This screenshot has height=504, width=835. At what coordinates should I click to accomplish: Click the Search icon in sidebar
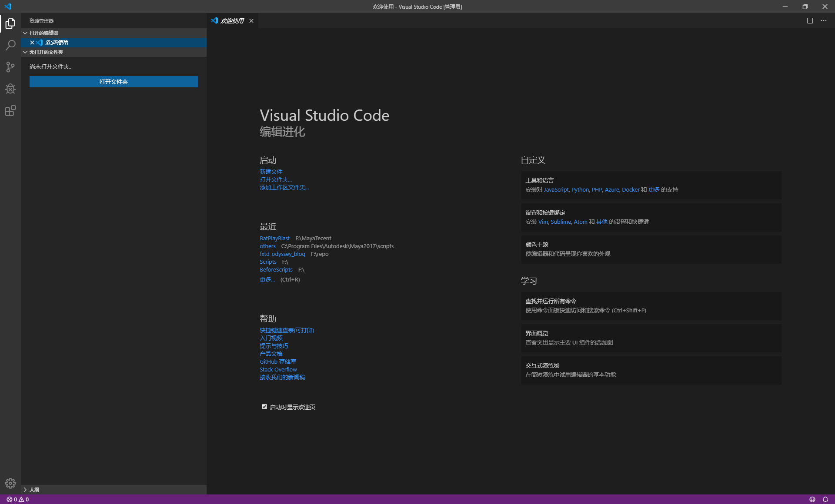tap(11, 46)
